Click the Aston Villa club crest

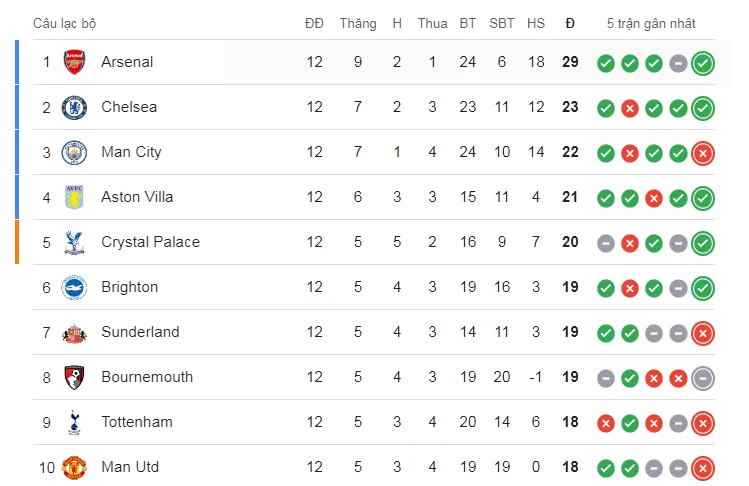(74, 197)
